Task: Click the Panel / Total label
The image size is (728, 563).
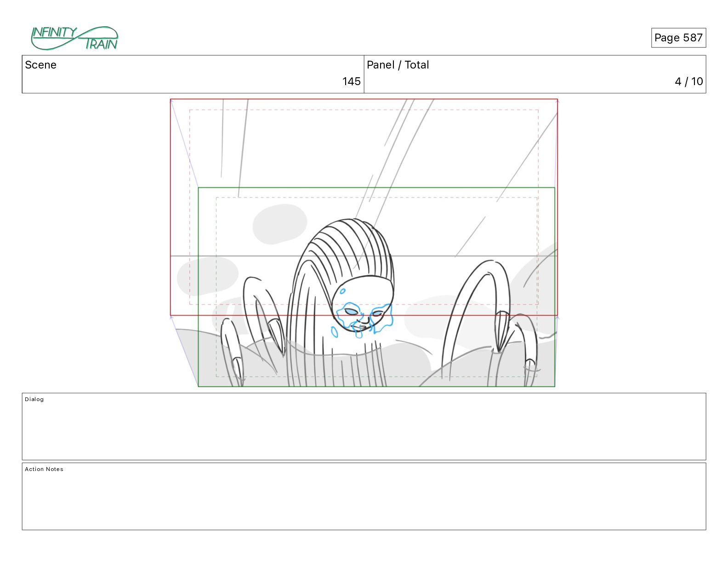Action: 398,65
